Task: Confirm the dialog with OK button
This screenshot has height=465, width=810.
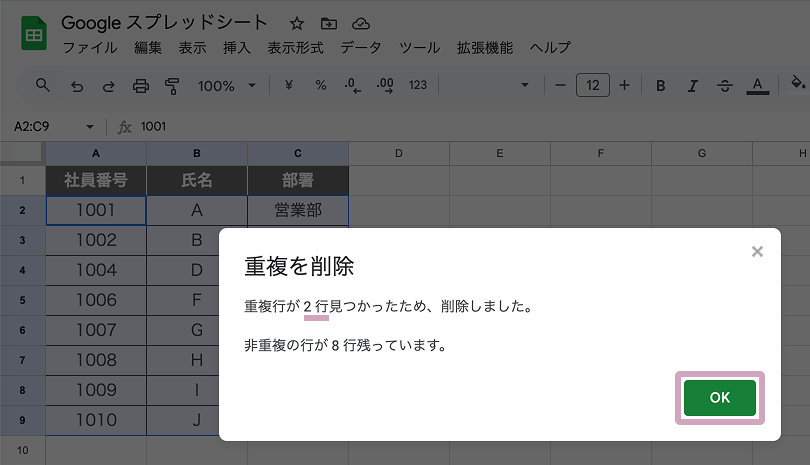Action: coord(720,397)
